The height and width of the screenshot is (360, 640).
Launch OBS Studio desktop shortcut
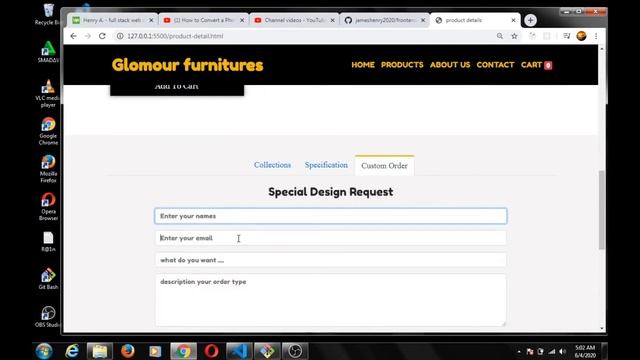48,317
